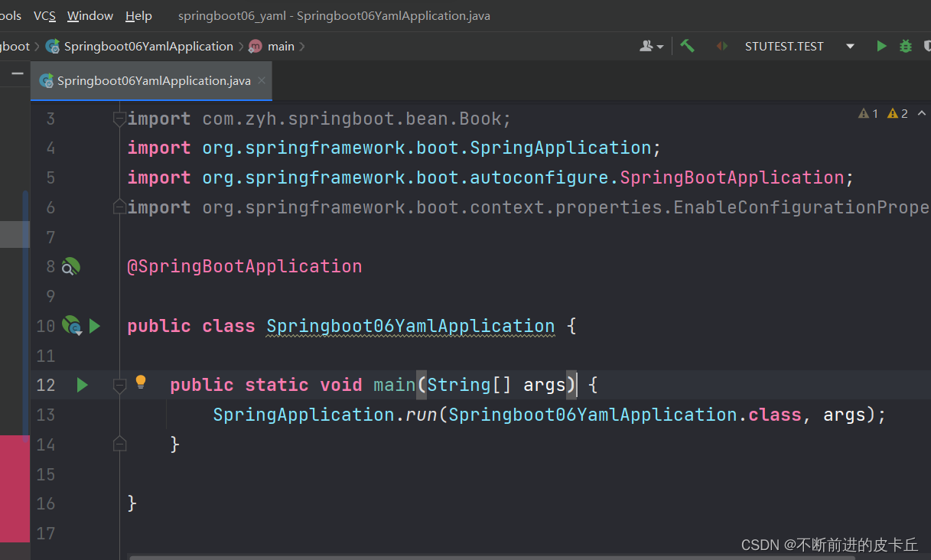Open the STUTEST.TEST run configuration dropdown

tap(850, 46)
